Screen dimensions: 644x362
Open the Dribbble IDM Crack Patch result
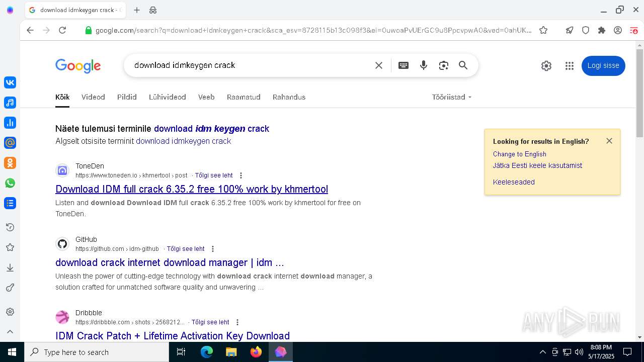pos(173,336)
